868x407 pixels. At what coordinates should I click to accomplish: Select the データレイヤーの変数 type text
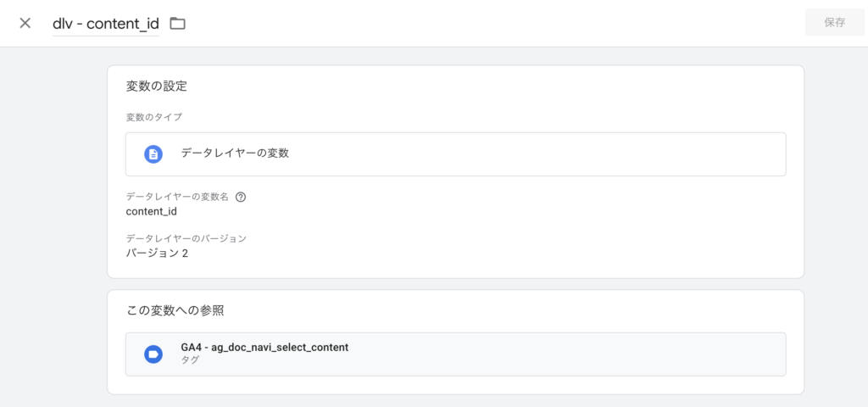(x=235, y=153)
